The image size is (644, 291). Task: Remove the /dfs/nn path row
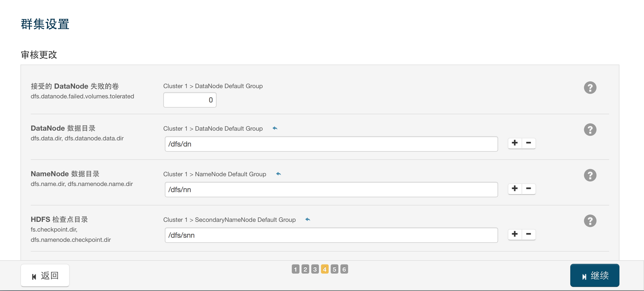(x=529, y=189)
